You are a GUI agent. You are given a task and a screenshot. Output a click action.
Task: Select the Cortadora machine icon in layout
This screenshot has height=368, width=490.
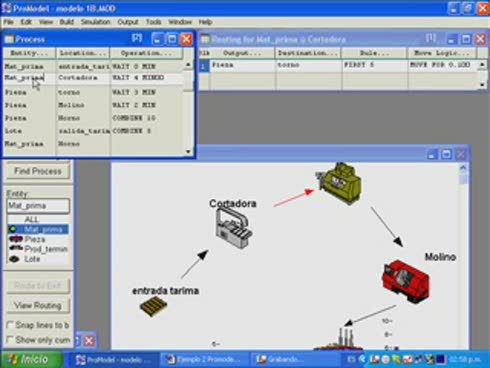[x=233, y=228]
